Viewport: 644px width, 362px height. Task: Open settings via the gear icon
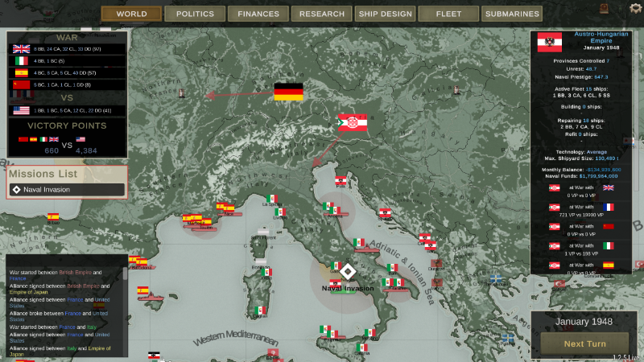(636, 8)
